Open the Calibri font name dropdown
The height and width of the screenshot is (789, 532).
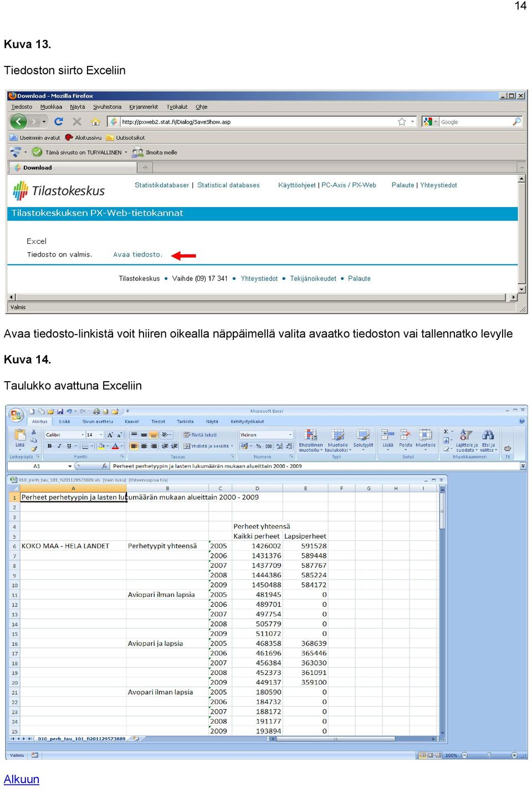(x=83, y=435)
